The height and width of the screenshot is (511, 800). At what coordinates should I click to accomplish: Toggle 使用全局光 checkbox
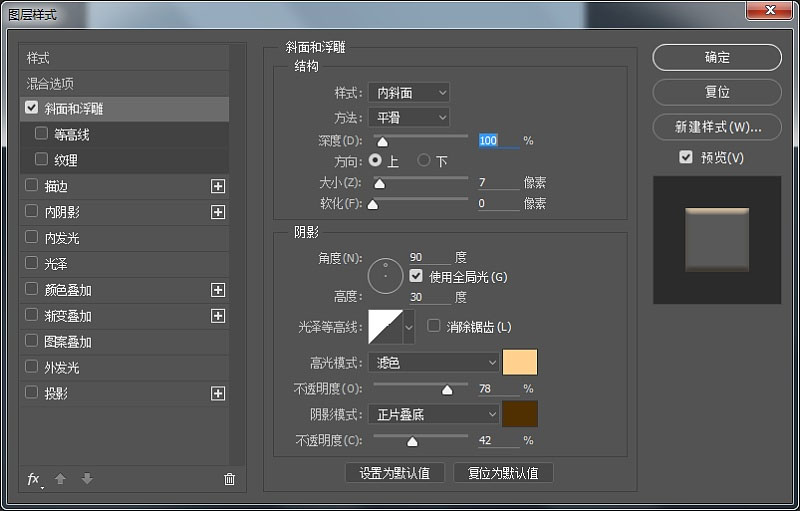pos(416,276)
